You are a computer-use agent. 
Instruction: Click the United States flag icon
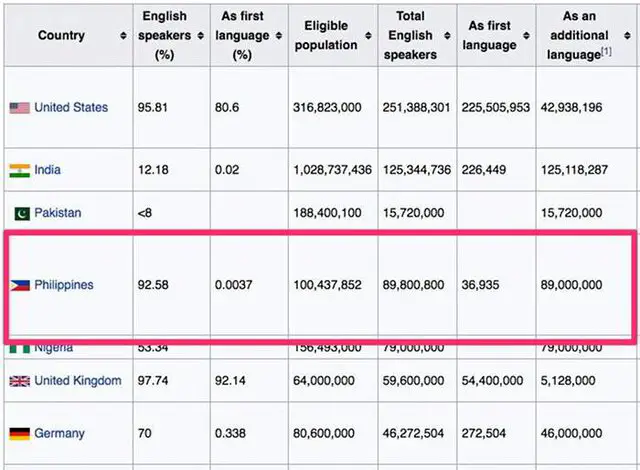(x=20, y=108)
